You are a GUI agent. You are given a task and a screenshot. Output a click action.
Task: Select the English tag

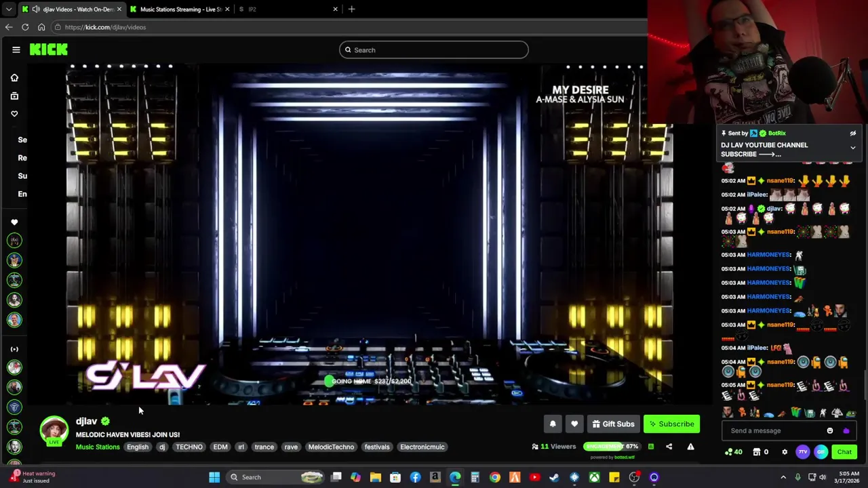point(137,447)
